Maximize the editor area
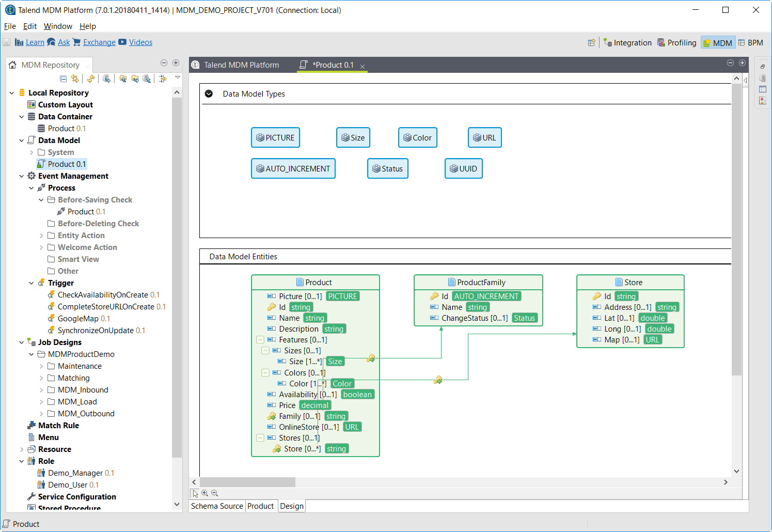The image size is (772, 532). (x=742, y=63)
